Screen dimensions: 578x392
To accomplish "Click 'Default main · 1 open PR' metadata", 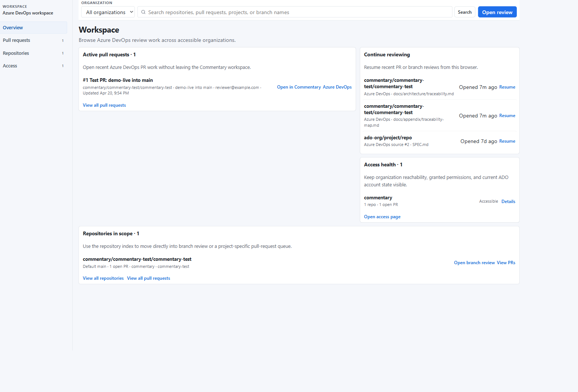I will [x=106, y=266].
